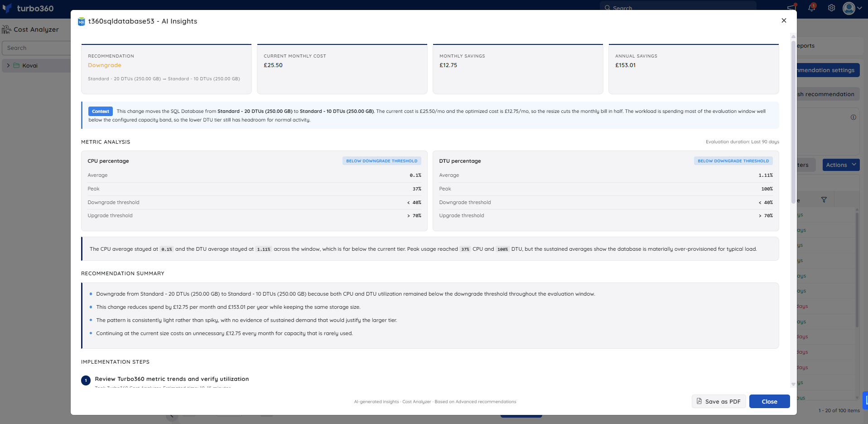Click the sidebar Search input field
Viewport: 868px width, 424px height.
click(x=36, y=48)
